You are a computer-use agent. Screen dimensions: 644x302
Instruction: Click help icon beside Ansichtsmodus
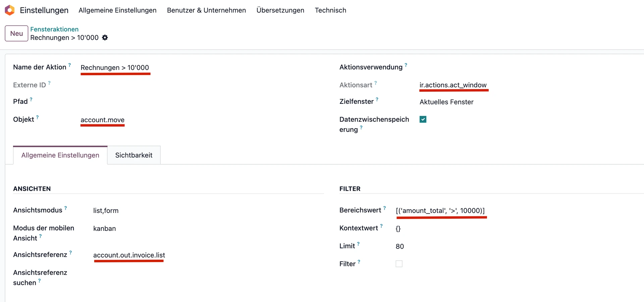coord(66,208)
